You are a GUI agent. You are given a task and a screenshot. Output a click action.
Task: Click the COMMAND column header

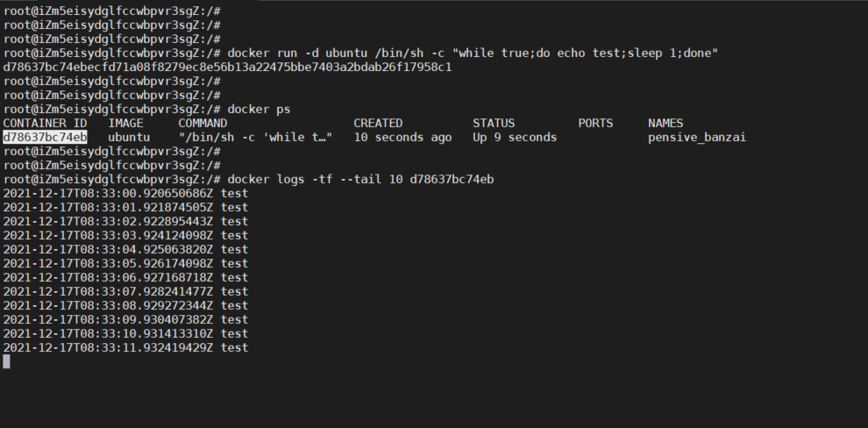[203, 123]
